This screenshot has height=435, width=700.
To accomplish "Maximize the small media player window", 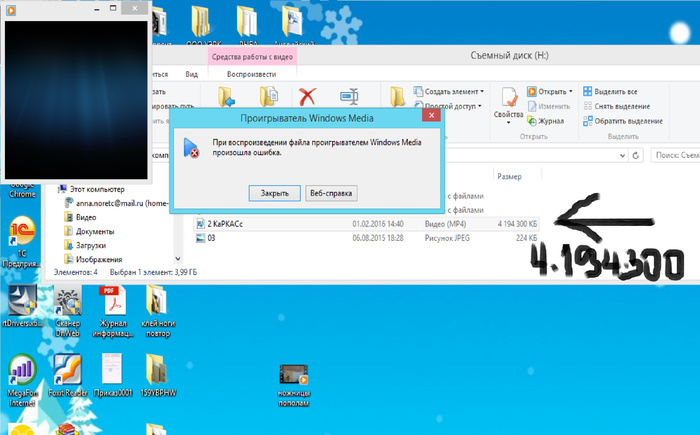I will pyautogui.click(x=113, y=8).
